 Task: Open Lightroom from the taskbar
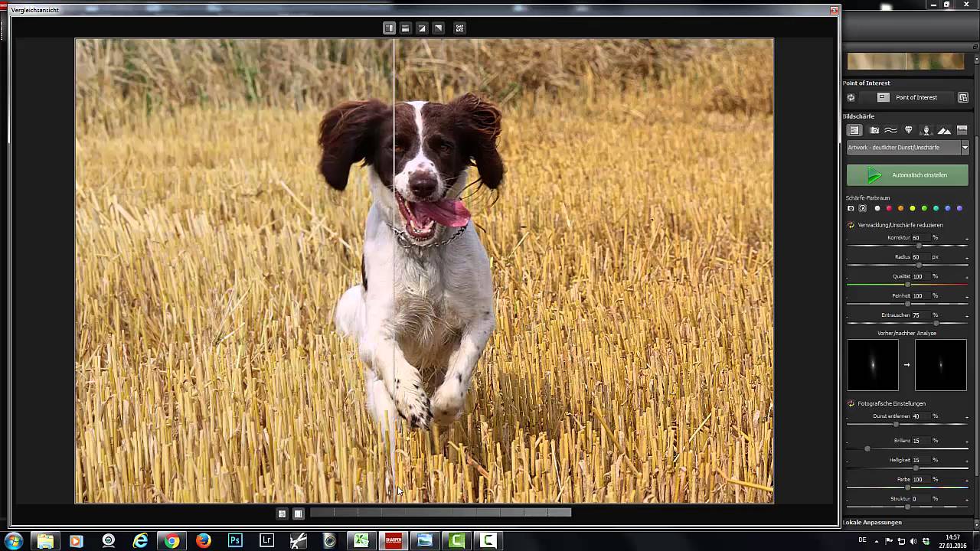click(x=266, y=541)
